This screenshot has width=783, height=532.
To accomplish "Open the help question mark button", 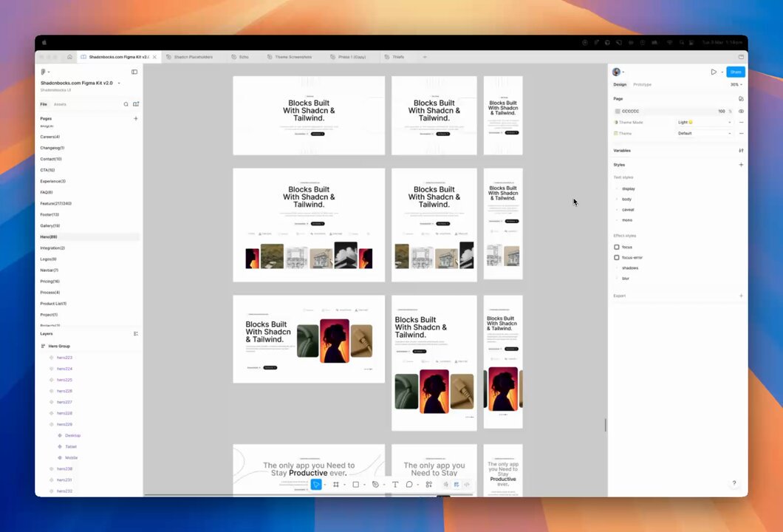I will [x=734, y=483].
